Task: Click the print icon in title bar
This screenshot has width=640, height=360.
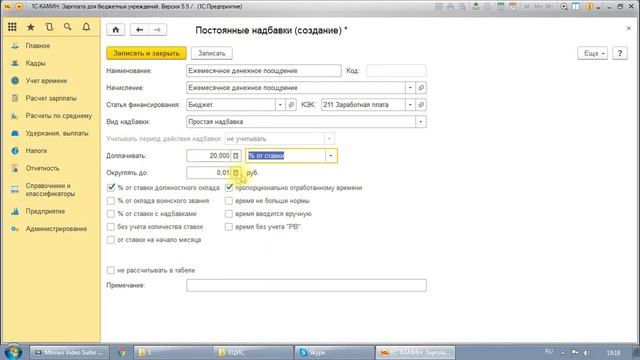Action: pos(450,7)
